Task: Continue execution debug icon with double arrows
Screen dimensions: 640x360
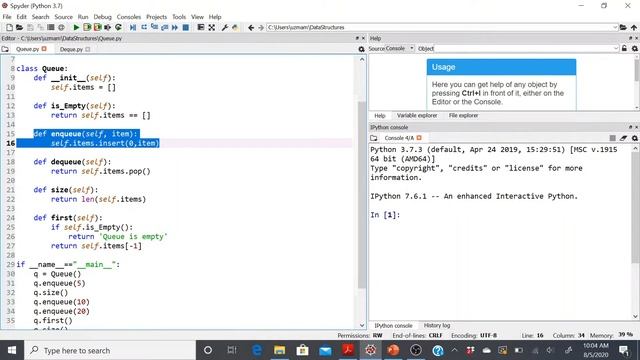Action: click(175, 27)
